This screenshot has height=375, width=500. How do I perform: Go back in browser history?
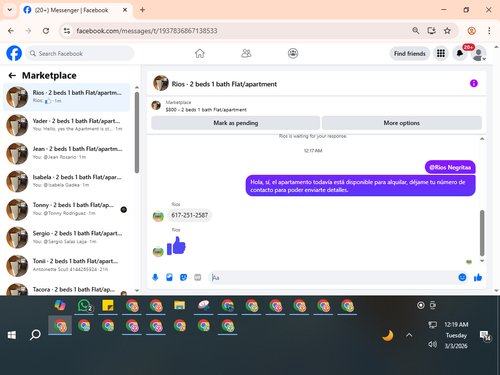[x=11, y=31]
